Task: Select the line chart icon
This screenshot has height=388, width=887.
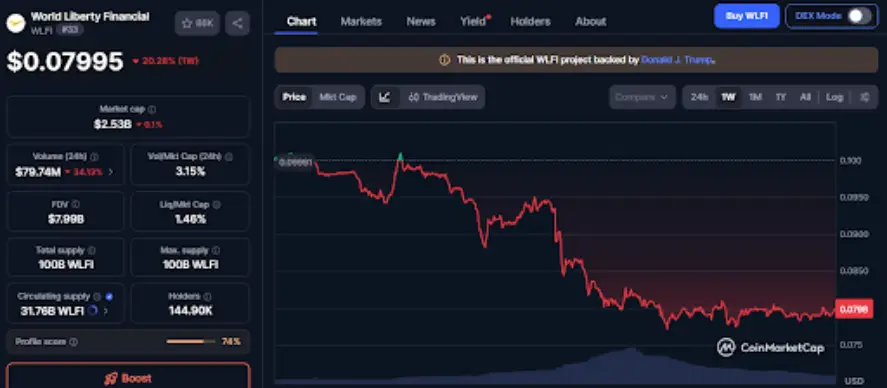Action: (385, 97)
